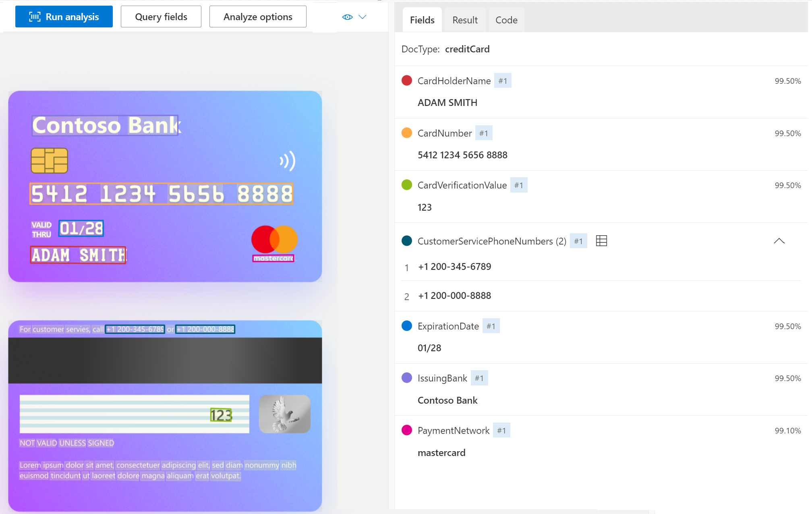Click the #1 tag next to CardNumber field
This screenshot has width=812, height=514.
pos(483,133)
